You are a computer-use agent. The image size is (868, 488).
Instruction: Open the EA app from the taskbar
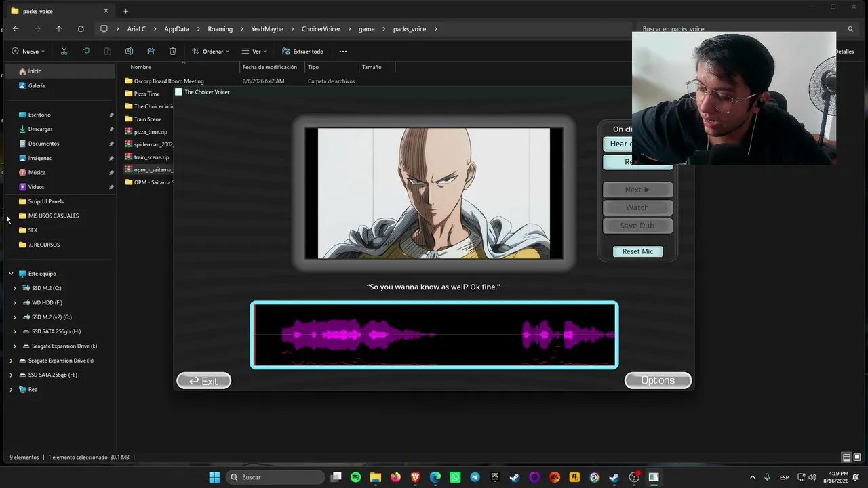point(555,477)
